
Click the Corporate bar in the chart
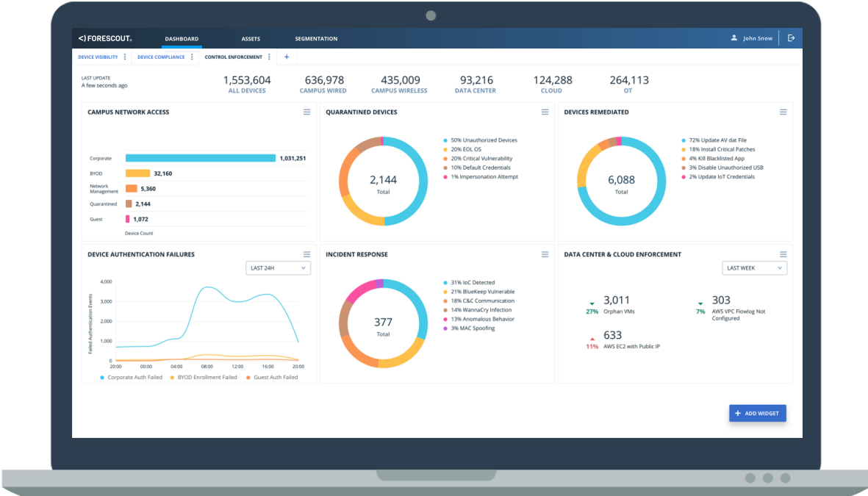pos(200,158)
